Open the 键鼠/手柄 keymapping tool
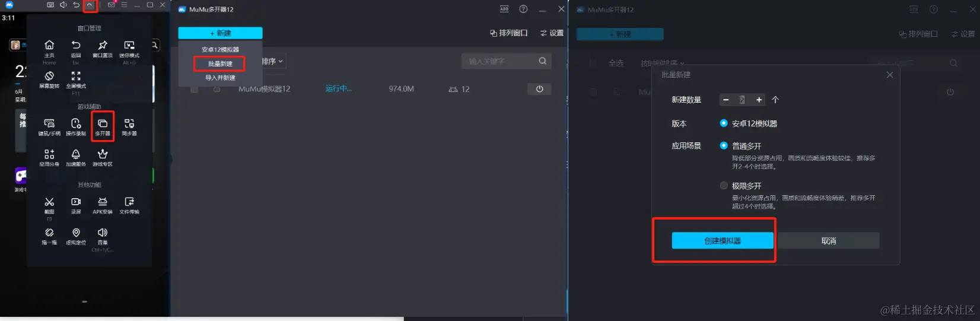The height and width of the screenshot is (321, 980). [x=49, y=123]
